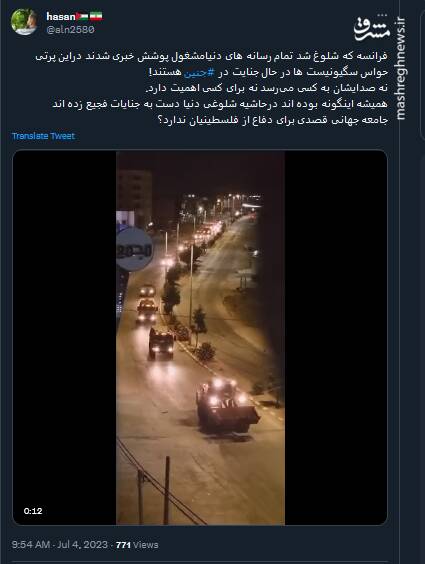Open the #جنين hashtag
The height and width of the screenshot is (564, 425).
pos(200,72)
